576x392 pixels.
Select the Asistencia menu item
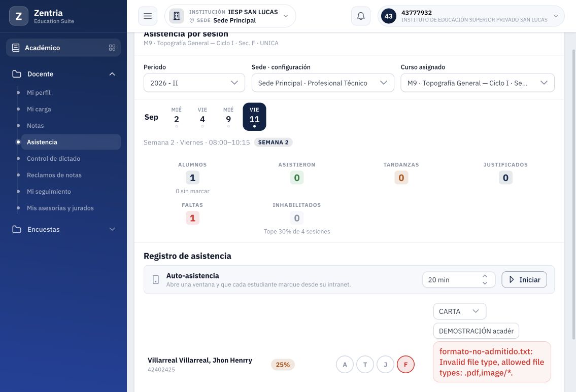click(71, 142)
